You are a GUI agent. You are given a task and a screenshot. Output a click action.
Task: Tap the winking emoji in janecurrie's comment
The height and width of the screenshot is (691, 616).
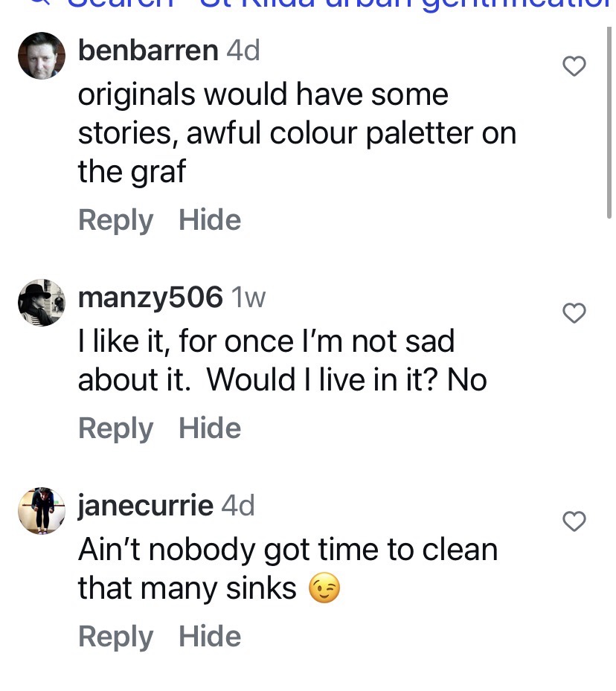click(x=324, y=589)
